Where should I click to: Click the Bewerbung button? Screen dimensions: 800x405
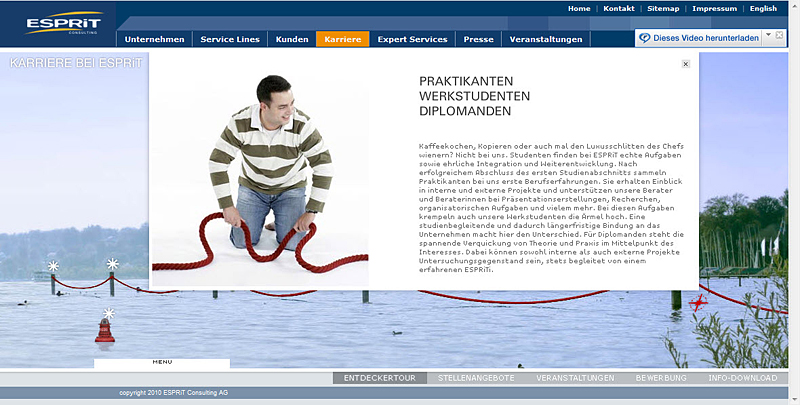point(660,378)
